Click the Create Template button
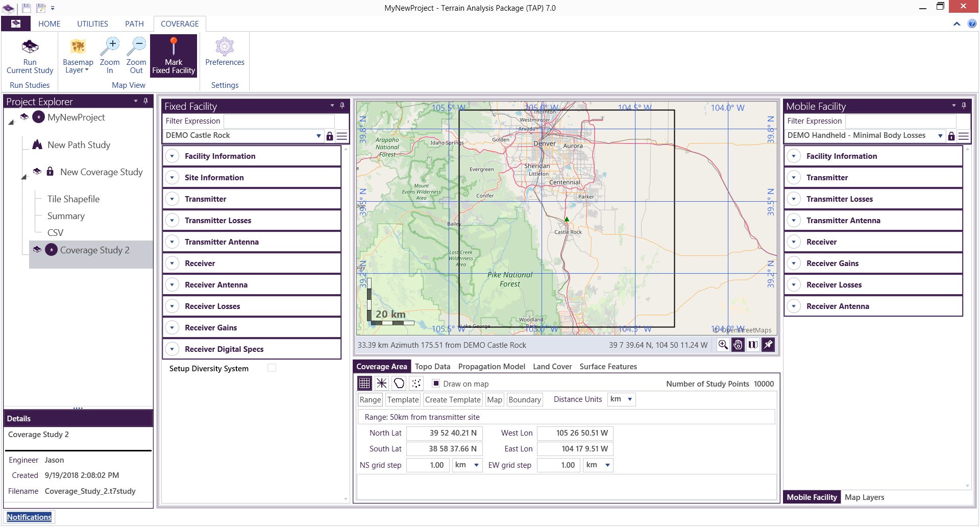 click(x=453, y=400)
